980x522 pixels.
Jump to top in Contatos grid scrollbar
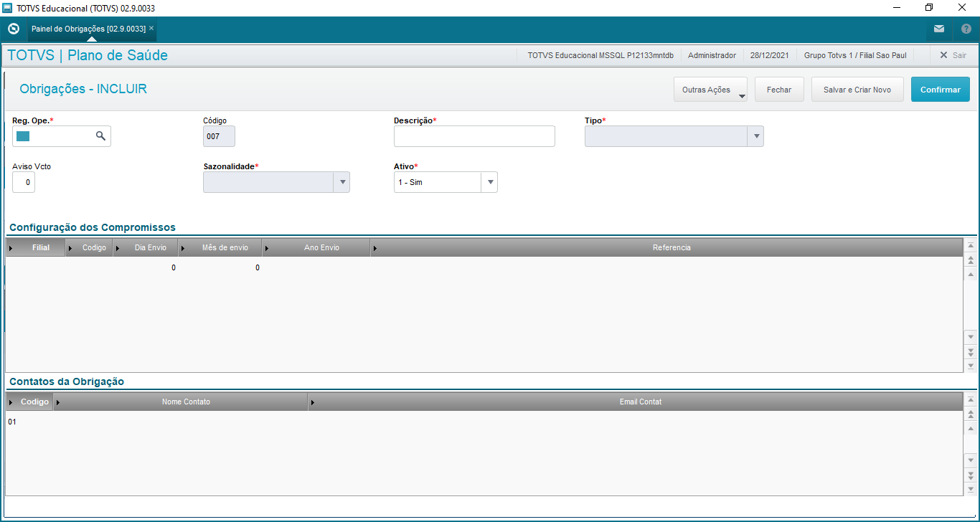(x=971, y=399)
